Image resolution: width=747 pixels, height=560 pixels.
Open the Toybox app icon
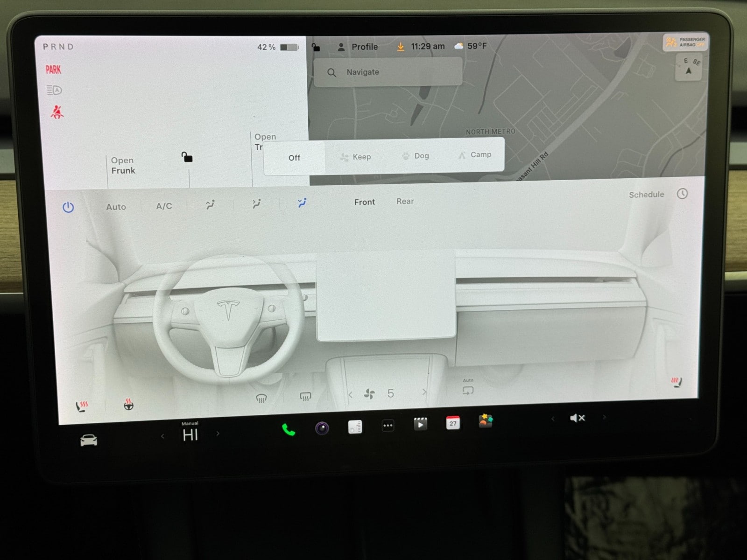tap(485, 421)
